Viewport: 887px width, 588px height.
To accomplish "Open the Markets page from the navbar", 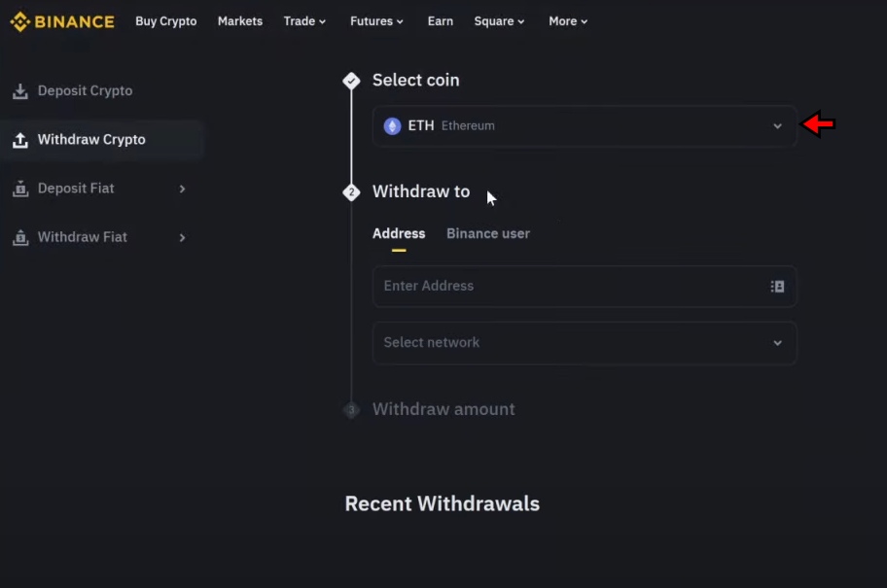I will pos(239,20).
